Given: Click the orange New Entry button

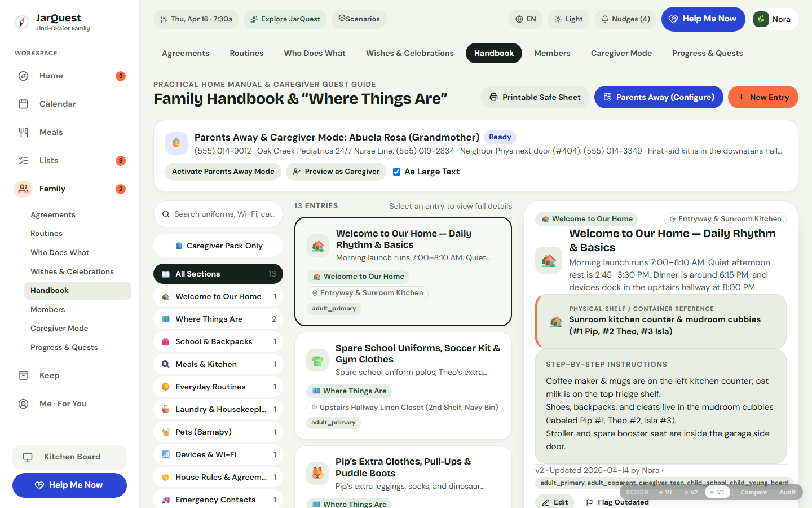Looking at the screenshot, I should pyautogui.click(x=763, y=97).
